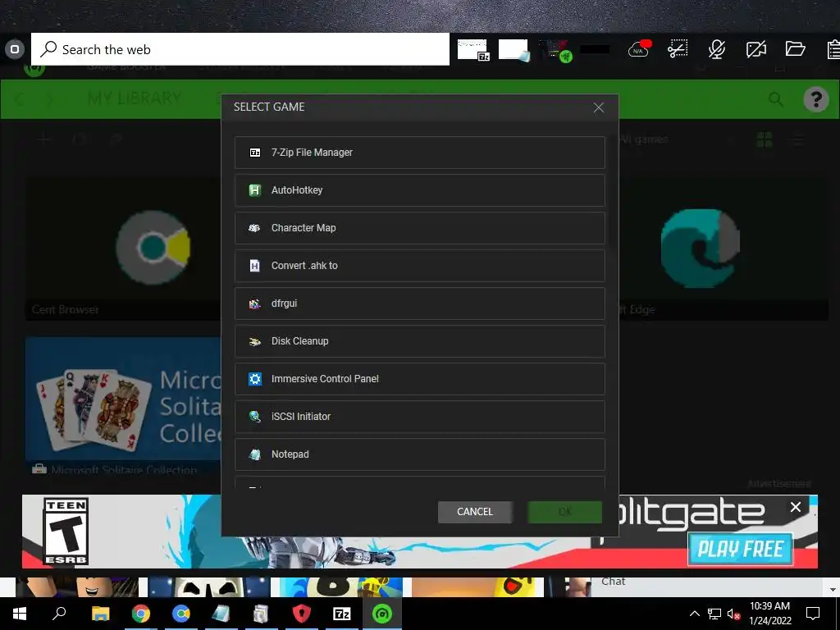Viewport: 840px width, 630px height.
Task: Click the taskbar search magnifier
Action: 59,614
